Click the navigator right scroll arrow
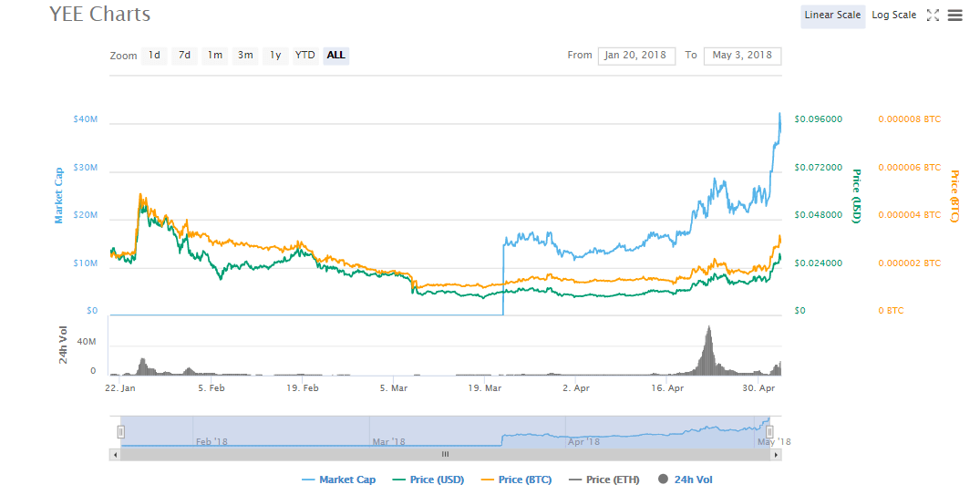 tap(776, 453)
